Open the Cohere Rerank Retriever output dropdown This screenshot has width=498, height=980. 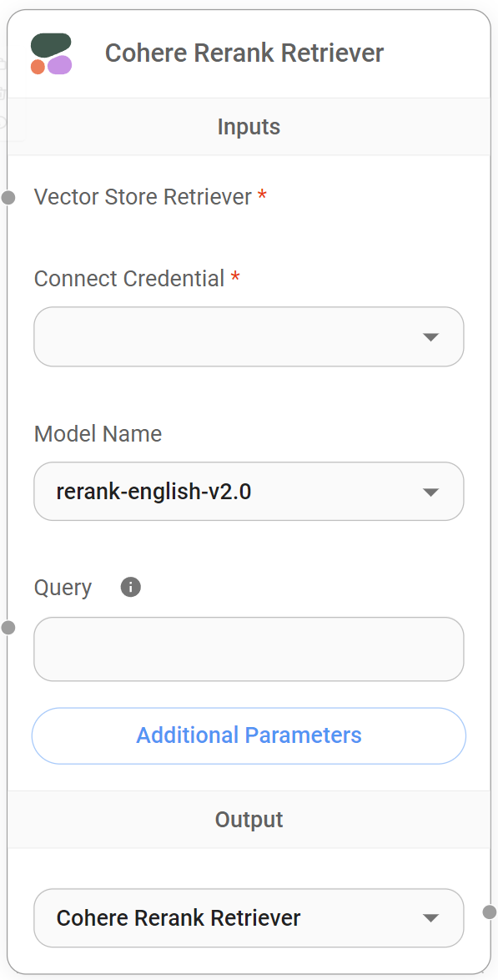[249, 917]
